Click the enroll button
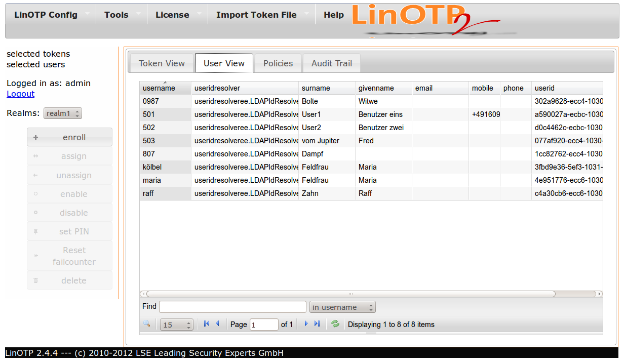The image size is (625, 364). 69,137
